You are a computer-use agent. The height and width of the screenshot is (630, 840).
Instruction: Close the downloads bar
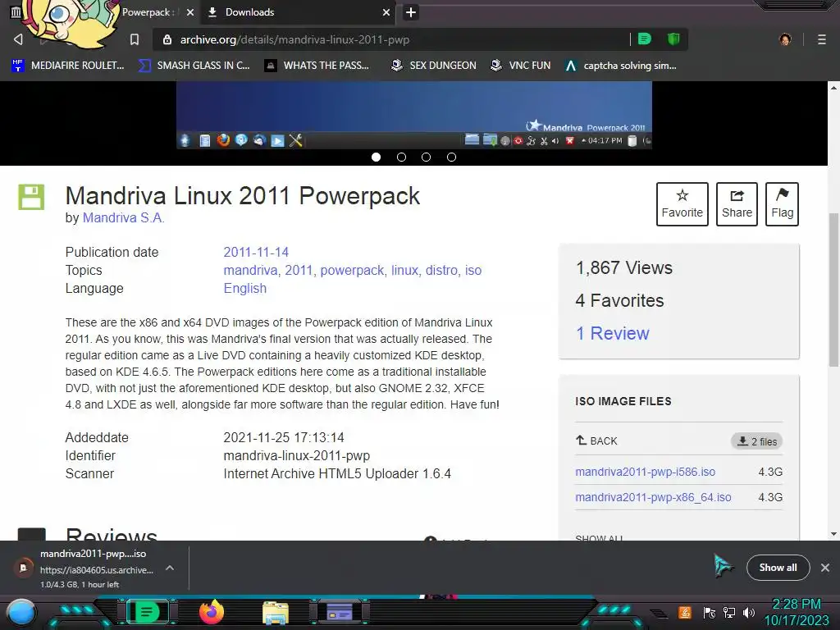[x=825, y=568]
